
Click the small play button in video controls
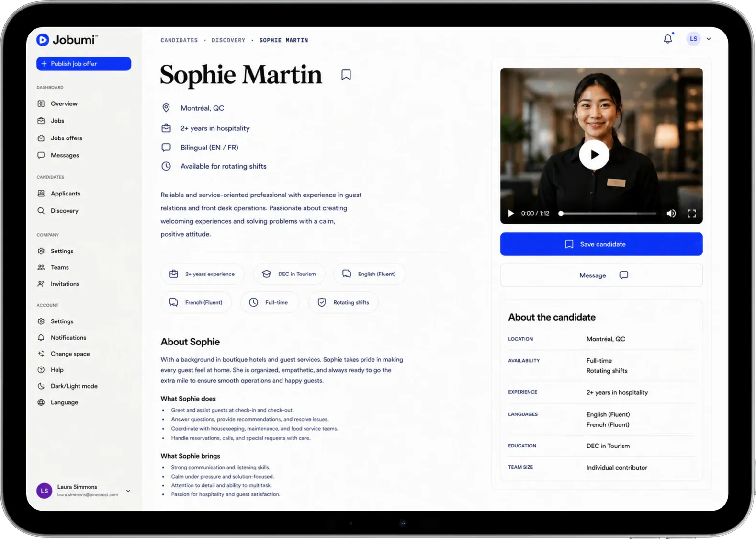pos(511,213)
